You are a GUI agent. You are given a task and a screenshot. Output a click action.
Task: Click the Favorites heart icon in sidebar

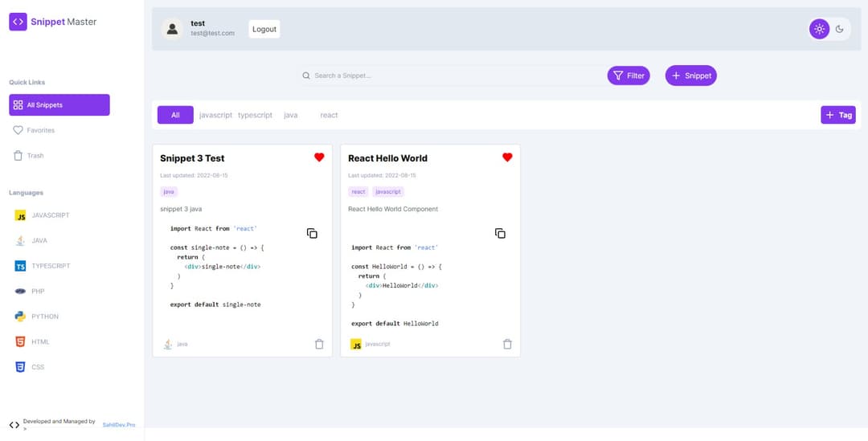point(18,130)
